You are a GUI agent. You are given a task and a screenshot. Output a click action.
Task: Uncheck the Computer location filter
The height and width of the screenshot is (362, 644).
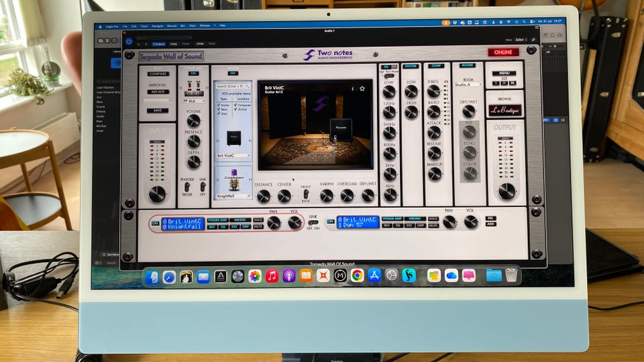tap(235, 105)
